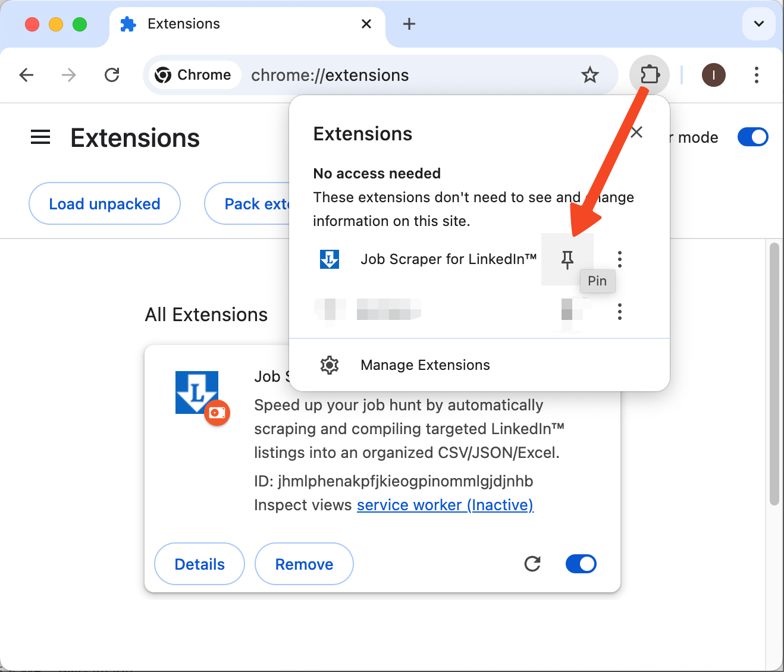Click the Load unpacked button
This screenshot has height=672, width=784.
point(104,203)
